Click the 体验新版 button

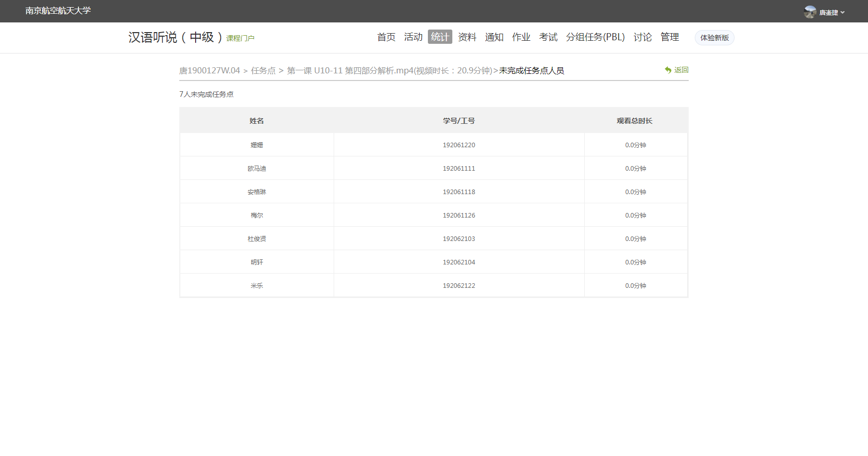tap(714, 38)
